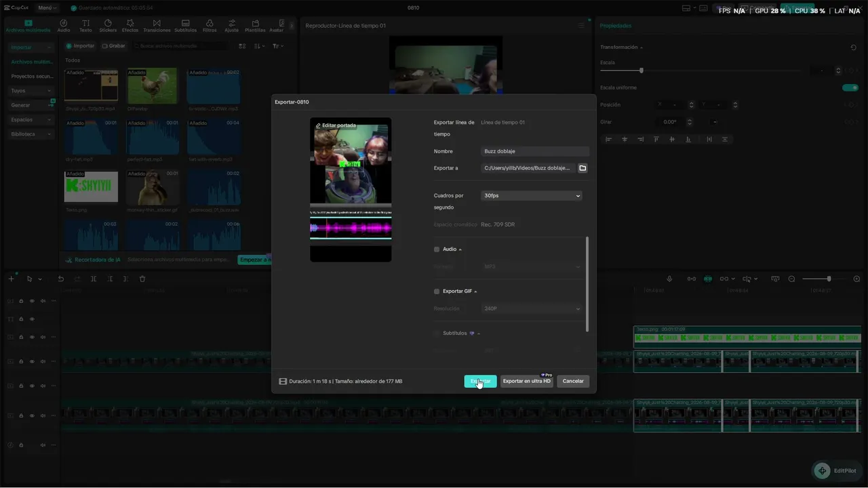868x488 pixels.
Task: Open the media filter icon
Action: [278, 46]
